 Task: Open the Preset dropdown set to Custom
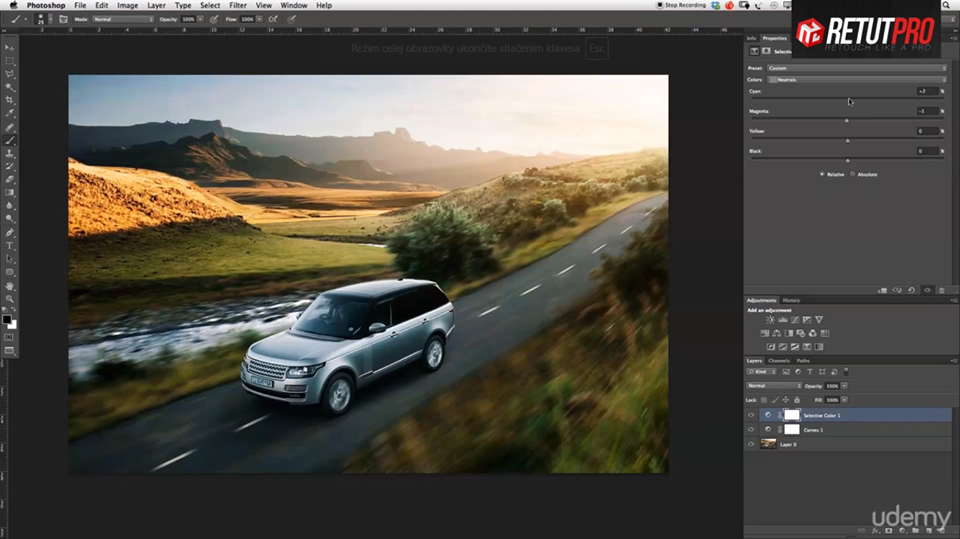point(856,68)
